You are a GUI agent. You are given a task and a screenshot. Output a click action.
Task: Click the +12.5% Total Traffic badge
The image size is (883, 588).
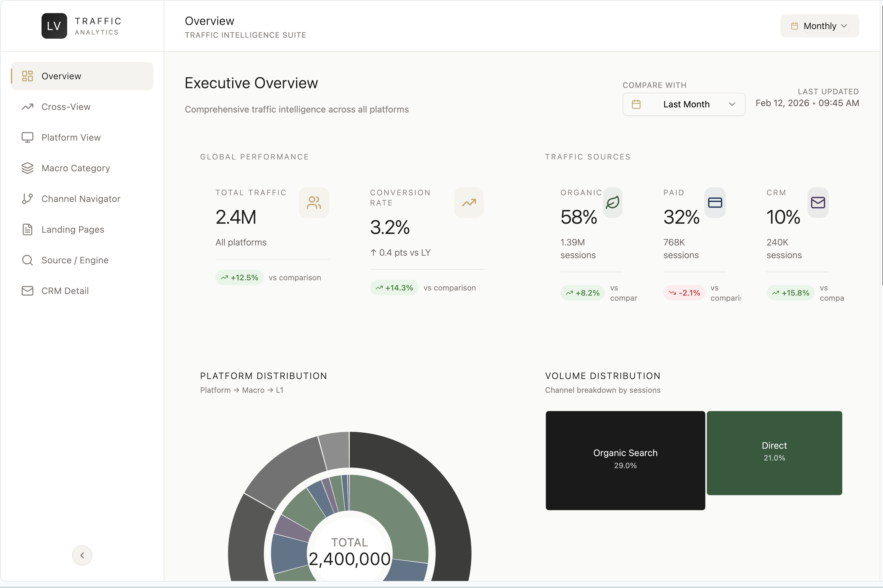tap(239, 278)
